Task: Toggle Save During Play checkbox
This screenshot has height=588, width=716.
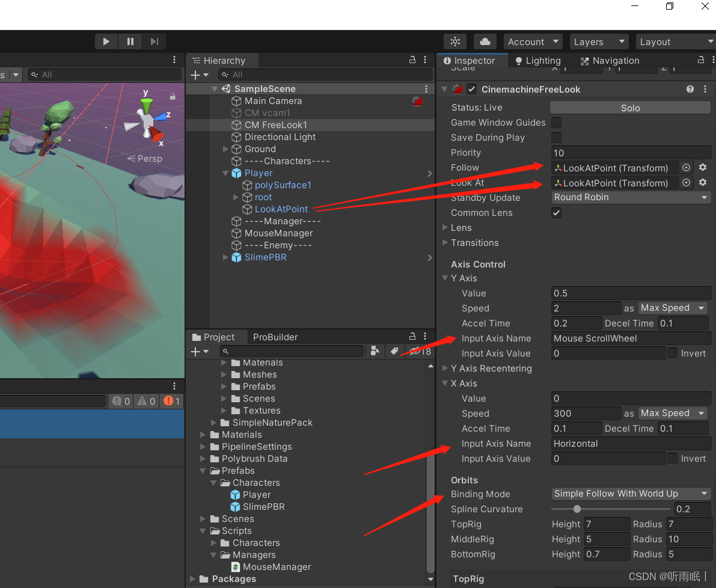Action: [x=556, y=138]
